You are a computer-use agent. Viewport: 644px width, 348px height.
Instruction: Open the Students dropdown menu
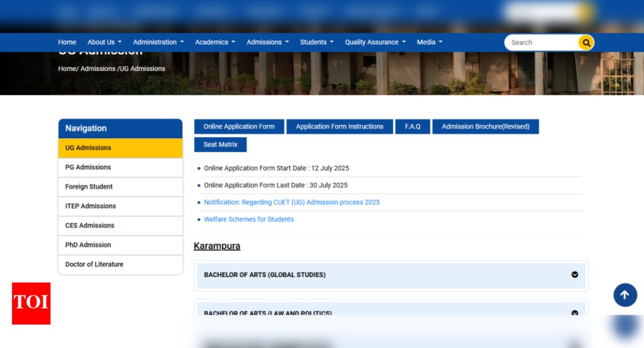316,42
